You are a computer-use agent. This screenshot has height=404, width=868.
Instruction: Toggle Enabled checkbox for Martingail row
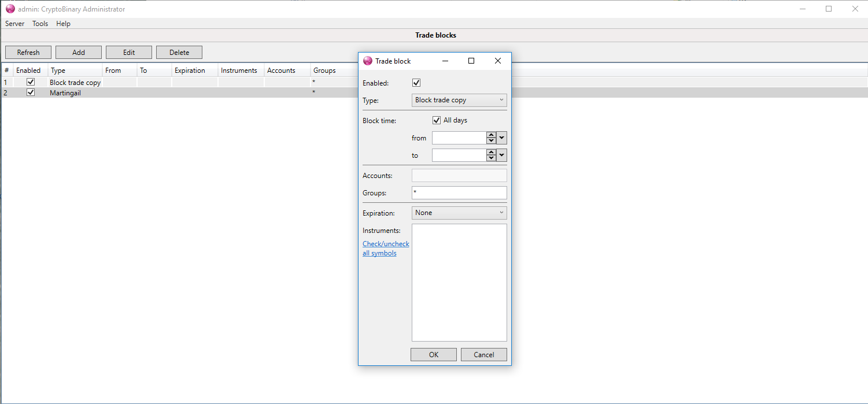[x=31, y=92]
